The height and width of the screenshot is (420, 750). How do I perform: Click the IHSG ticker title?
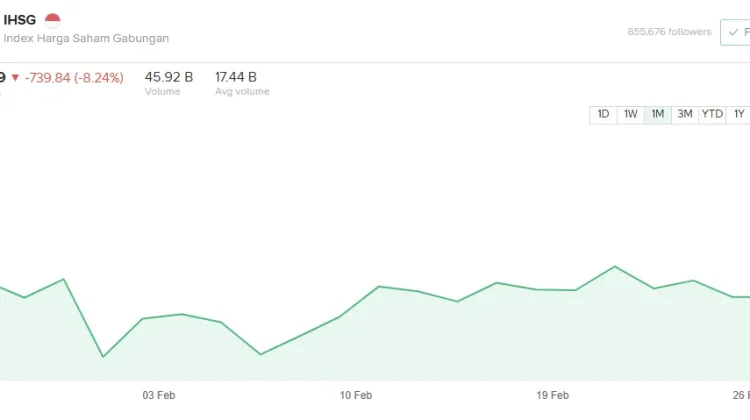click(20, 19)
